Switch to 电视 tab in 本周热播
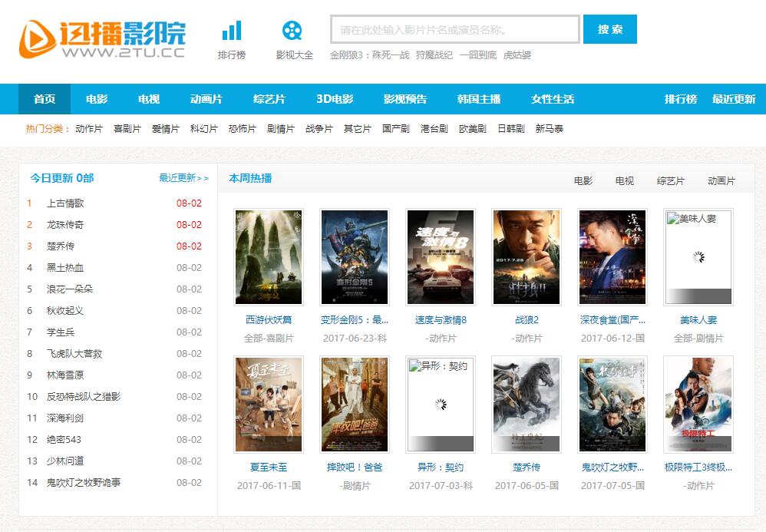Viewport: 766px width, 532px height. click(625, 181)
